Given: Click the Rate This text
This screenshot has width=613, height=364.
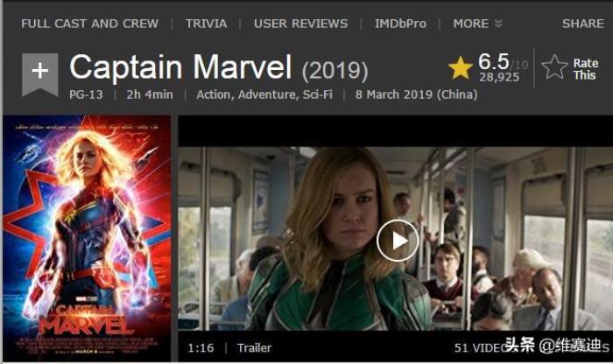Looking at the screenshot, I should click(x=585, y=69).
